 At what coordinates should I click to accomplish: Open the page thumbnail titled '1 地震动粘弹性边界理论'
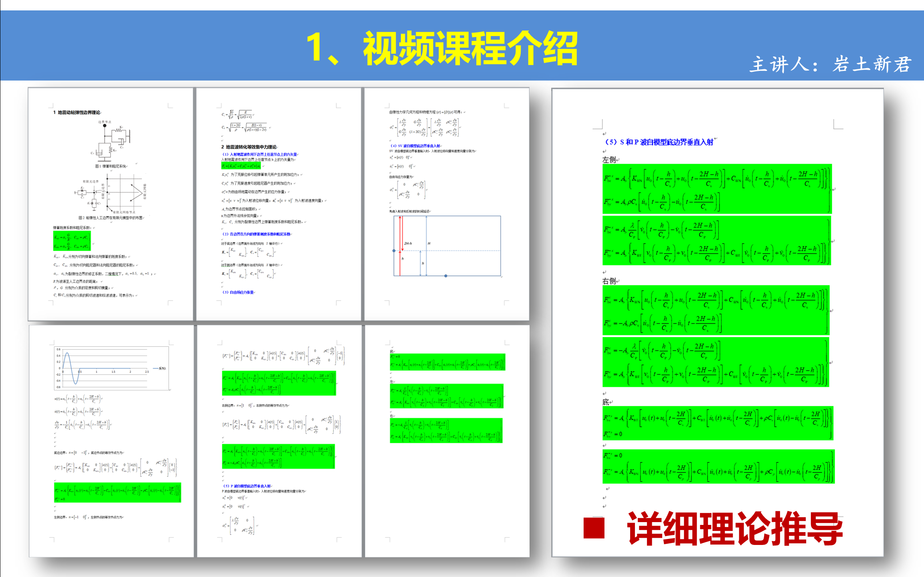click(x=111, y=204)
